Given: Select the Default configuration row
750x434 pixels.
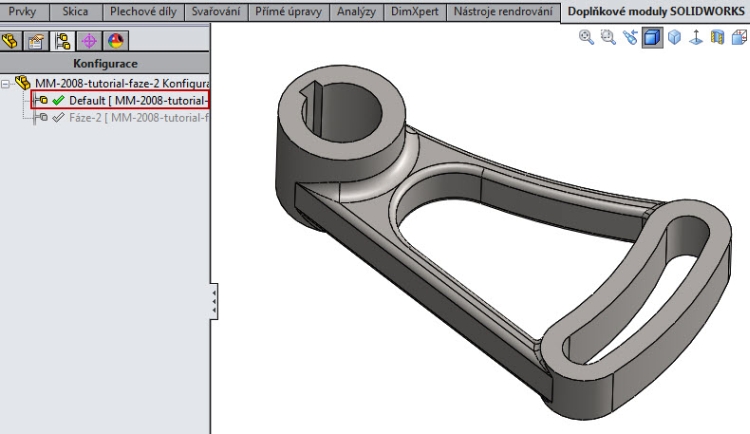Looking at the screenshot, I should click(x=120, y=100).
